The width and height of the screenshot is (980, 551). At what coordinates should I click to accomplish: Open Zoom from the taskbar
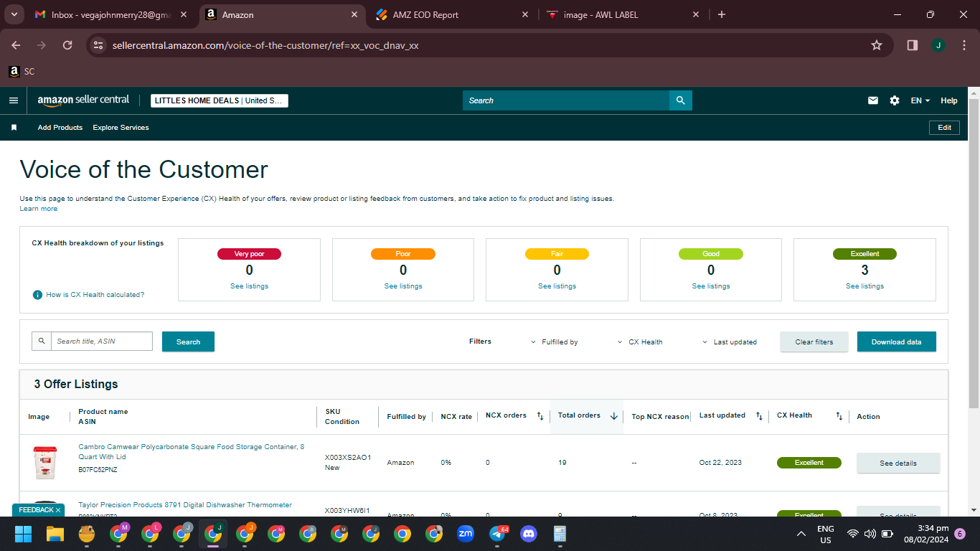(x=466, y=534)
